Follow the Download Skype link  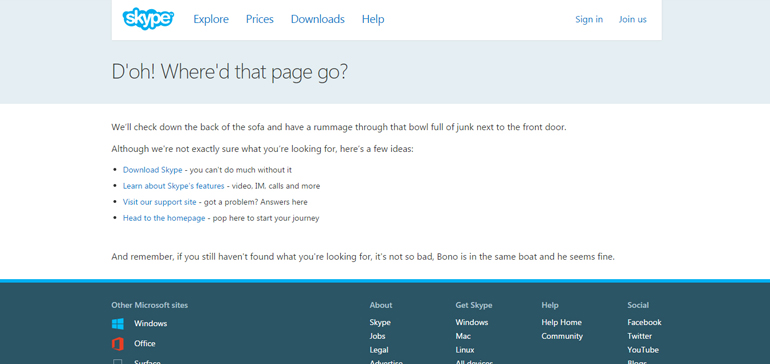153,170
